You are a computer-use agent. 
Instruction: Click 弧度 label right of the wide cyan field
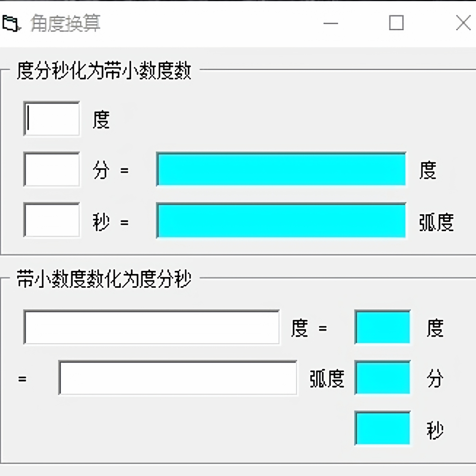coord(436,222)
